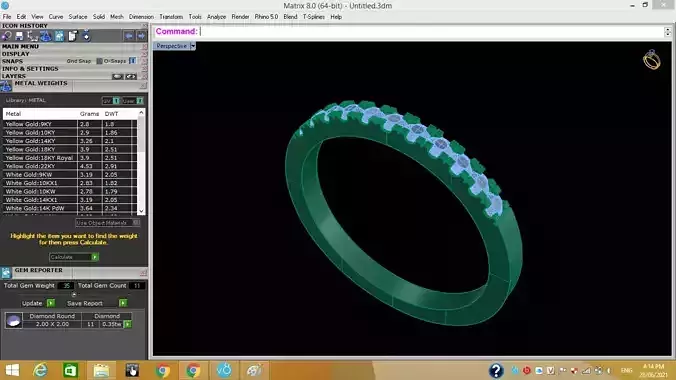This screenshot has height=380, width=676.
Task: Open Windows Store from the taskbar
Action: 70,371
